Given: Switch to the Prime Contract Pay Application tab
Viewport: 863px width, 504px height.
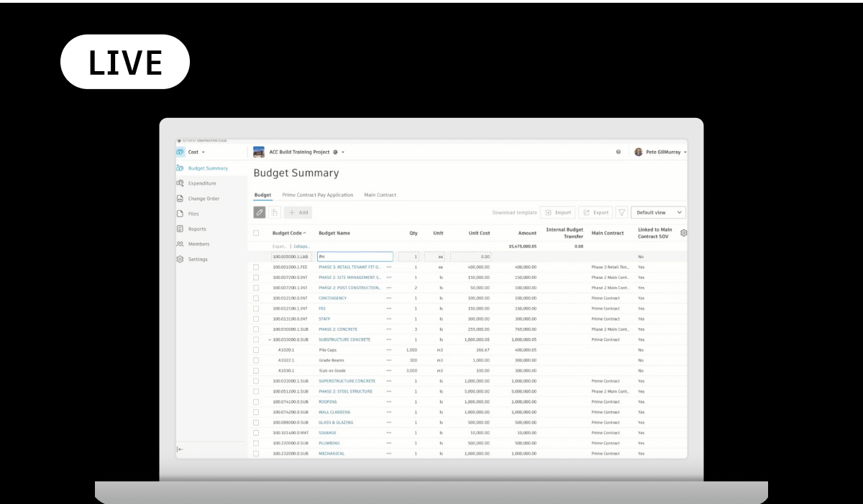Looking at the screenshot, I should pos(317,194).
